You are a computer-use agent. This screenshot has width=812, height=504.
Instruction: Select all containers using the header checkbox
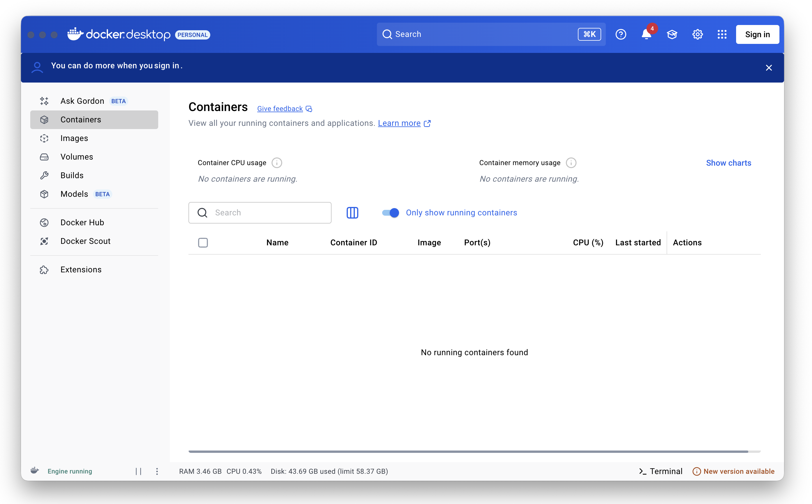203,242
